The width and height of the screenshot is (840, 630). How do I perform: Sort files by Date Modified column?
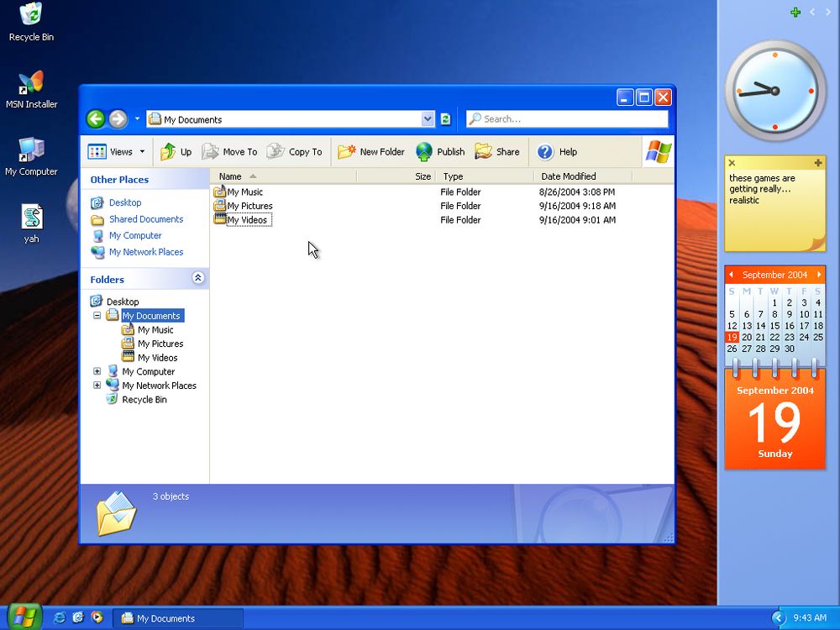[x=569, y=176]
